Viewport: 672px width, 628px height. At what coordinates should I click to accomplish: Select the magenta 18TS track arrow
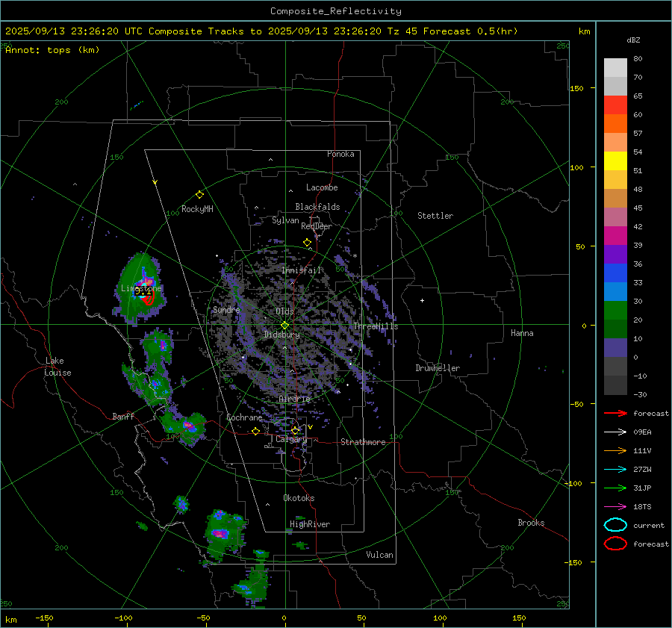(615, 507)
